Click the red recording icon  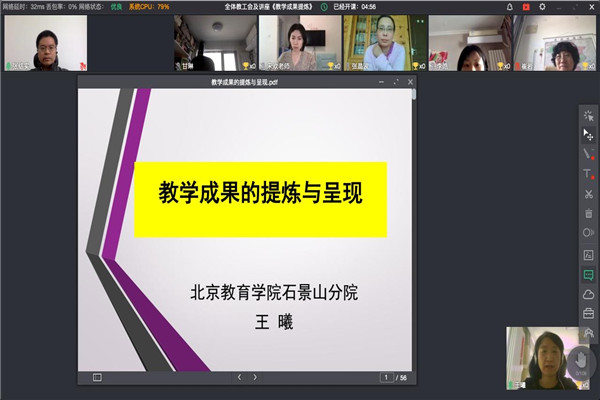526,7
